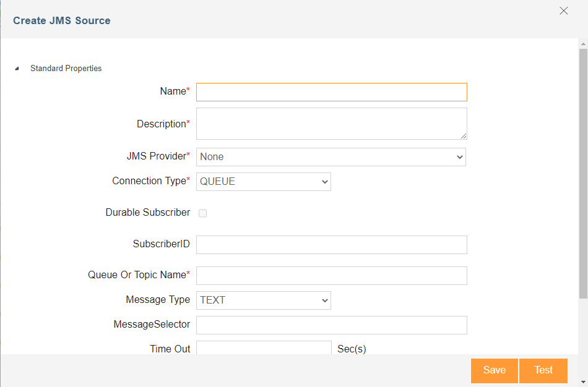Click the Standard Properties section heading
The image size is (588, 387).
[x=66, y=69]
